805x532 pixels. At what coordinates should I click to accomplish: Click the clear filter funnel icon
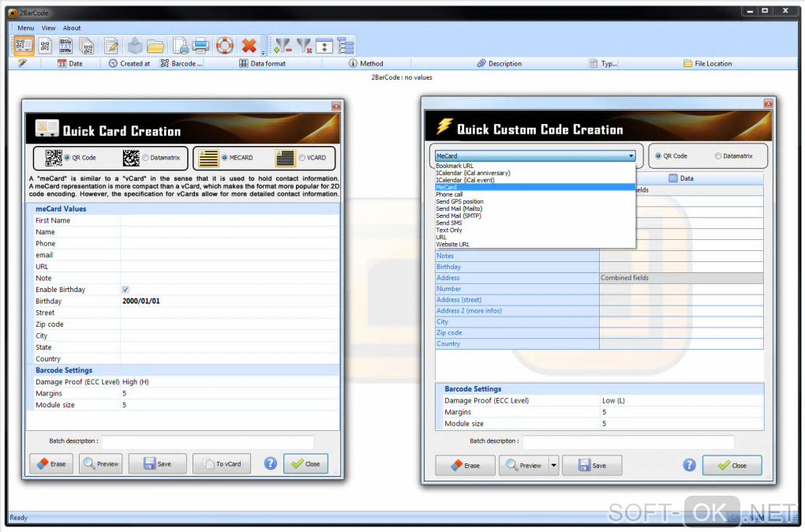pyautogui.click(x=304, y=47)
